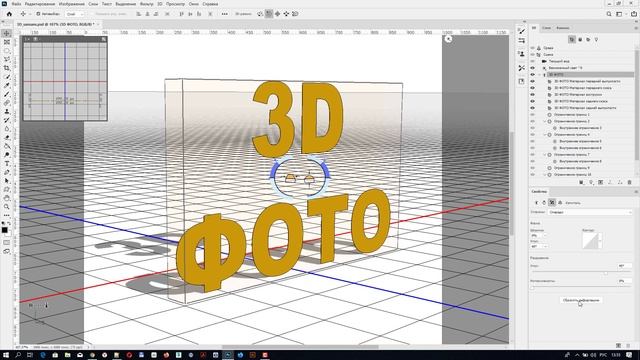Hide the 3D ФОТО mesh layer
Screen dimensions: 640x360
click(x=532, y=75)
